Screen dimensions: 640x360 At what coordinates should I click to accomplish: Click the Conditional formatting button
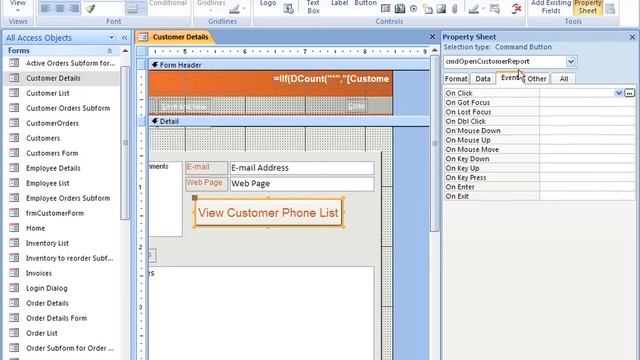[x=168, y=4]
